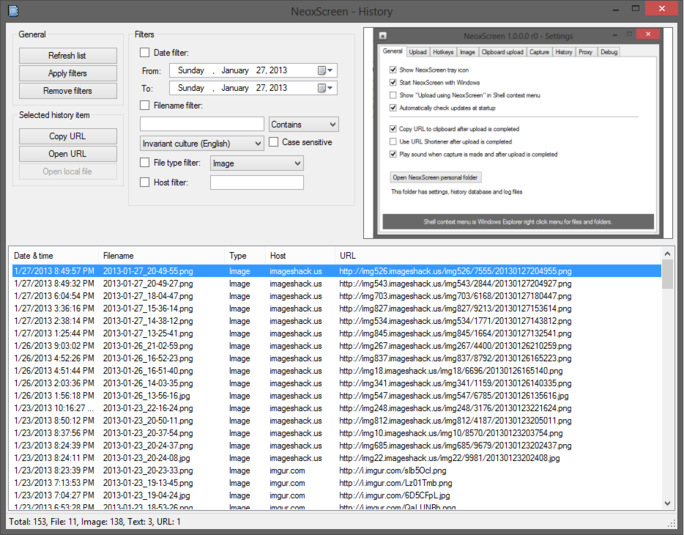Select row 2013-01-27_18-04-47.png

point(336,296)
